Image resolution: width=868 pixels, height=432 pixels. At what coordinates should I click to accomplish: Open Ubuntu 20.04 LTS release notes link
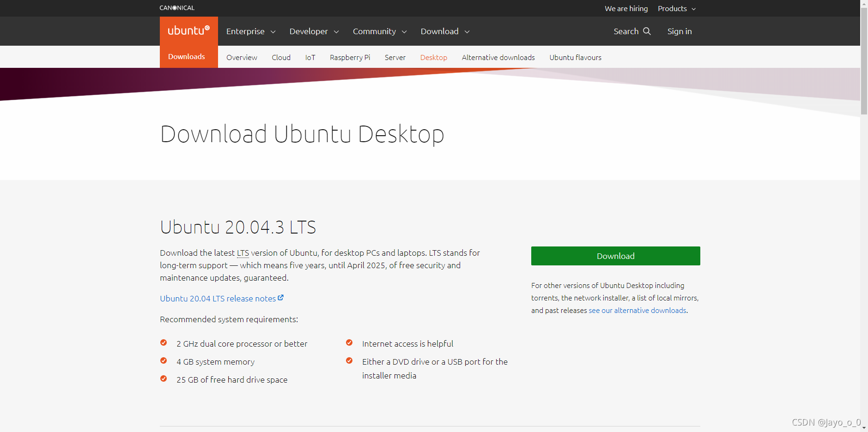(x=218, y=299)
